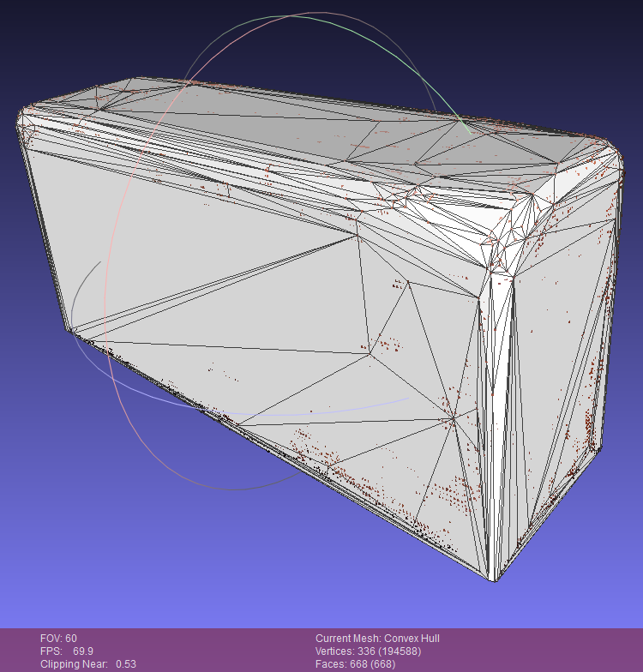The image size is (643, 672).
Task: Click the FPS 69.9 readout
Action: click(x=67, y=651)
